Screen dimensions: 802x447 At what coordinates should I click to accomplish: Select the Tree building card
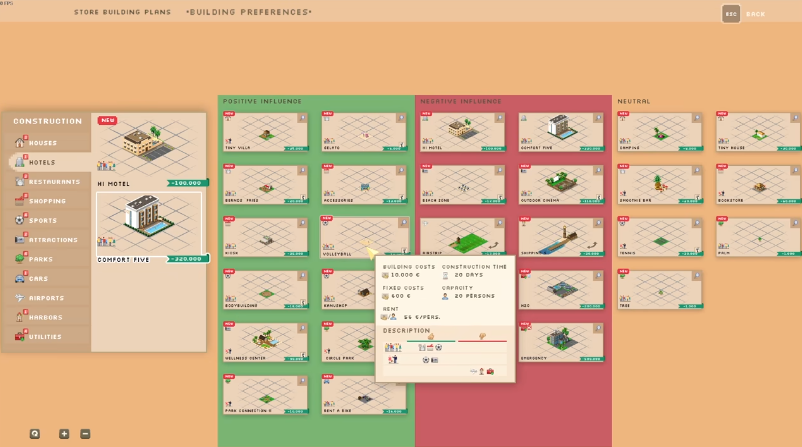pyautogui.click(x=660, y=289)
